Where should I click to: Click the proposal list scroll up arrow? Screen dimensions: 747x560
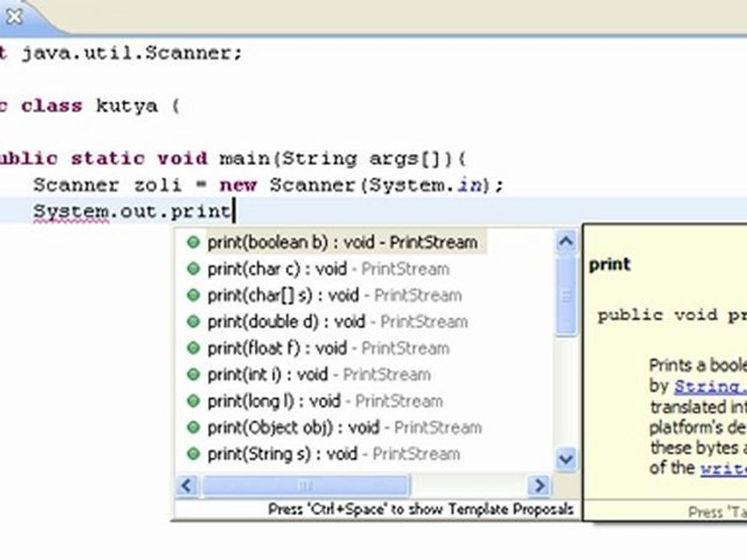[566, 242]
